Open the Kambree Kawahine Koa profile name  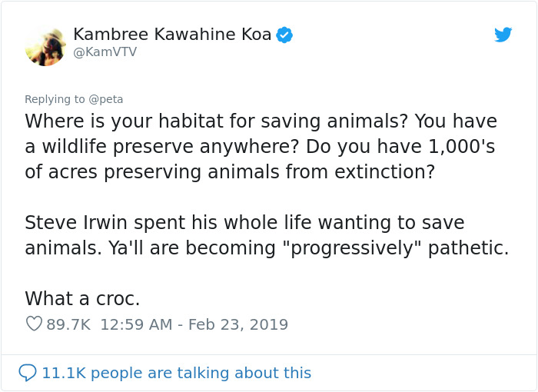pyautogui.click(x=172, y=35)
